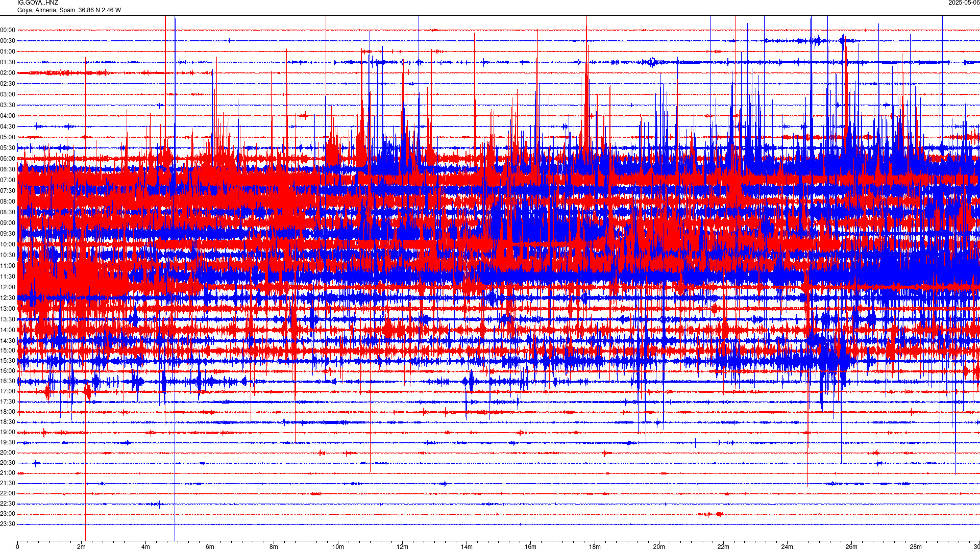Click the 21:30 time row label
The image size is (980, 551).
(8, 483)
